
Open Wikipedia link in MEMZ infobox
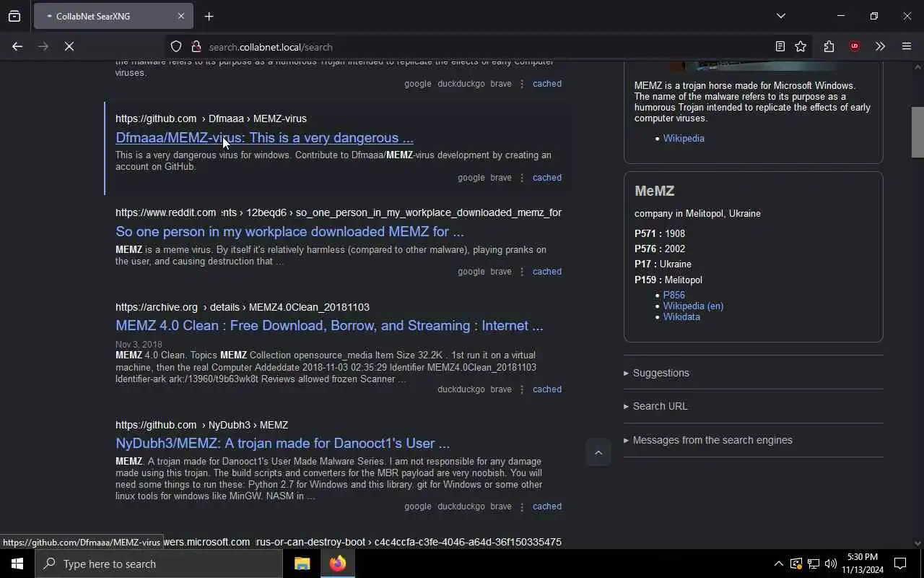click(684, 138)
